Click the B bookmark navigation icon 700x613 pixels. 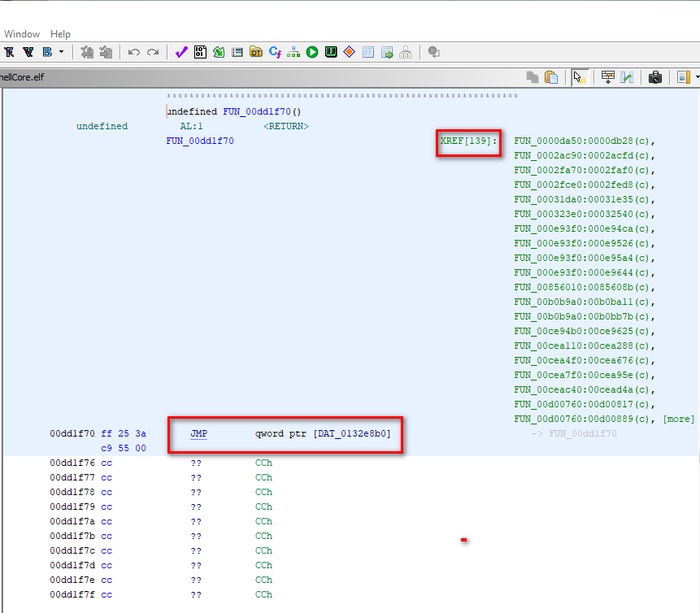tap(47, 52)
